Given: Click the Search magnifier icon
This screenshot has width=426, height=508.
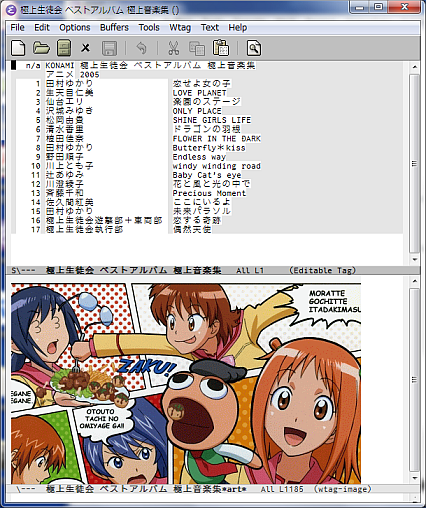Looking at the screenshot, I should click(x=254, y=48).
